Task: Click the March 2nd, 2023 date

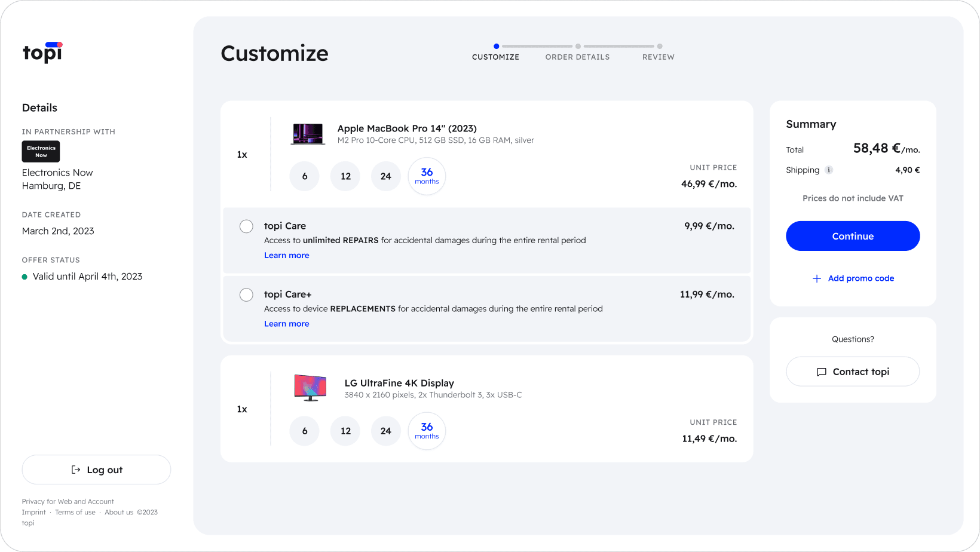Action: tap(58, 231)
